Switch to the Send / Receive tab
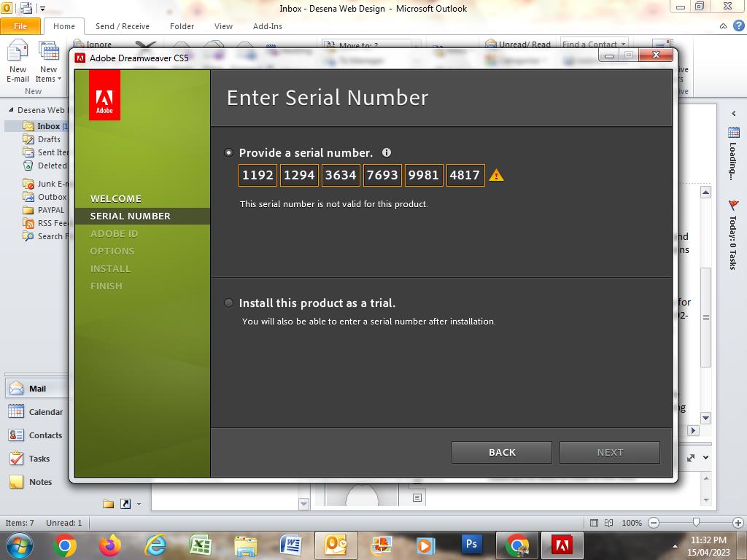The height and width of the screenshot is (560, 747). coord(122,26)
